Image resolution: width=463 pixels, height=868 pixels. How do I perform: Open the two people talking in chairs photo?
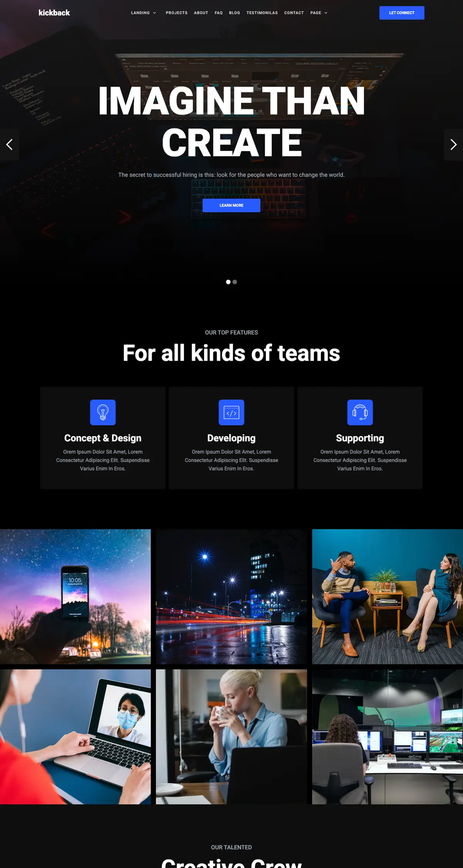tap(387, 597)
